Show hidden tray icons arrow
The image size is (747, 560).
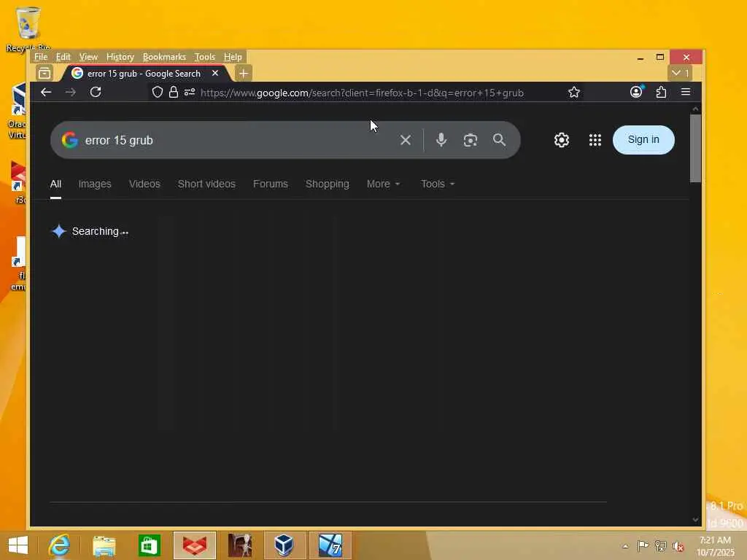625,545
